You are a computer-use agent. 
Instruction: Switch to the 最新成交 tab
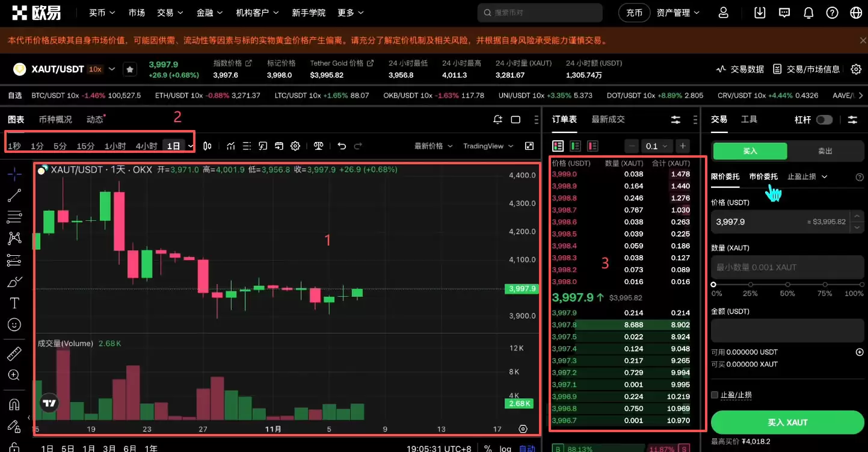(x=608, y=119)
